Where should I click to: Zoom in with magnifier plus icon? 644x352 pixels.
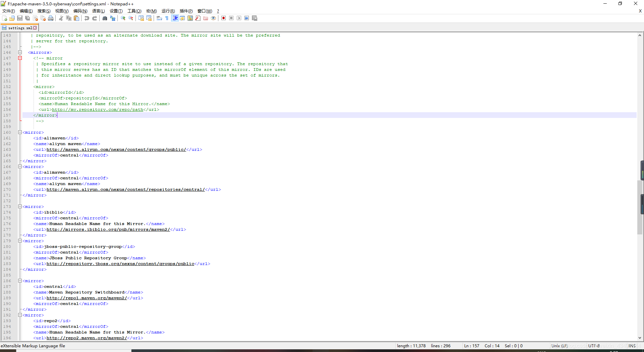pos(123,18)
